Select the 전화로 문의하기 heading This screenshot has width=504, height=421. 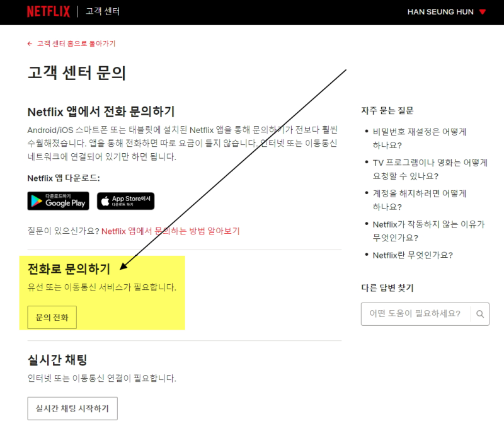pos(69,269)
